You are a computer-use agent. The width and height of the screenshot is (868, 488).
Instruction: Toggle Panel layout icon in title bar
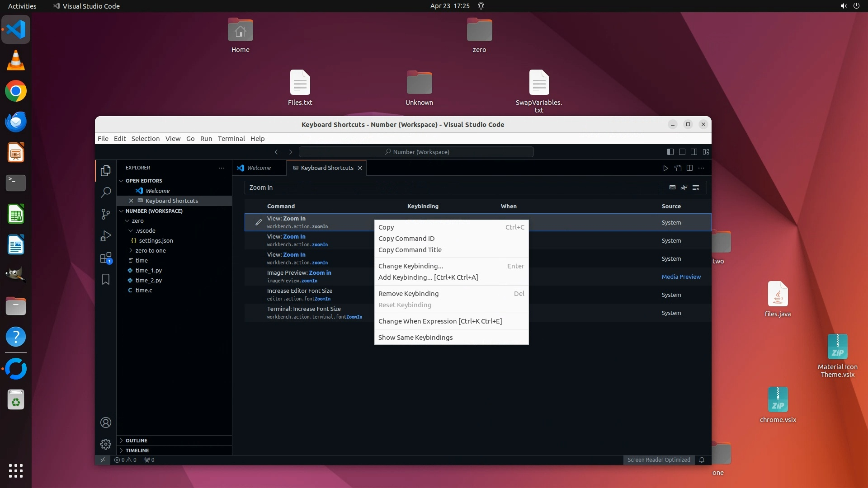682,152
